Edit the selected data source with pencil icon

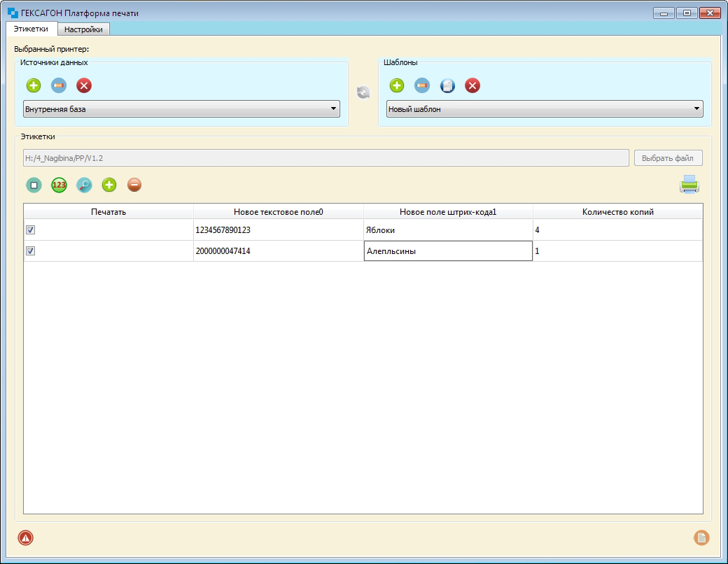59,86
